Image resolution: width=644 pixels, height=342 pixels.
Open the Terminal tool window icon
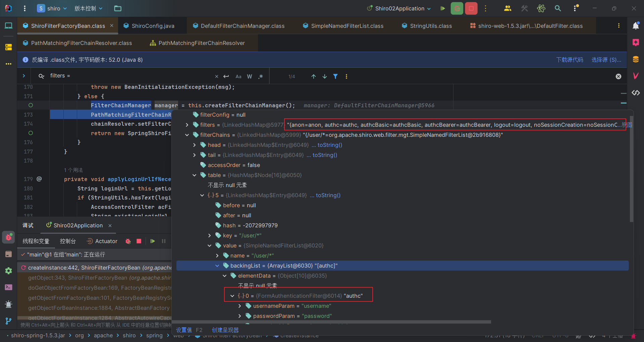(x=9, y=287)
